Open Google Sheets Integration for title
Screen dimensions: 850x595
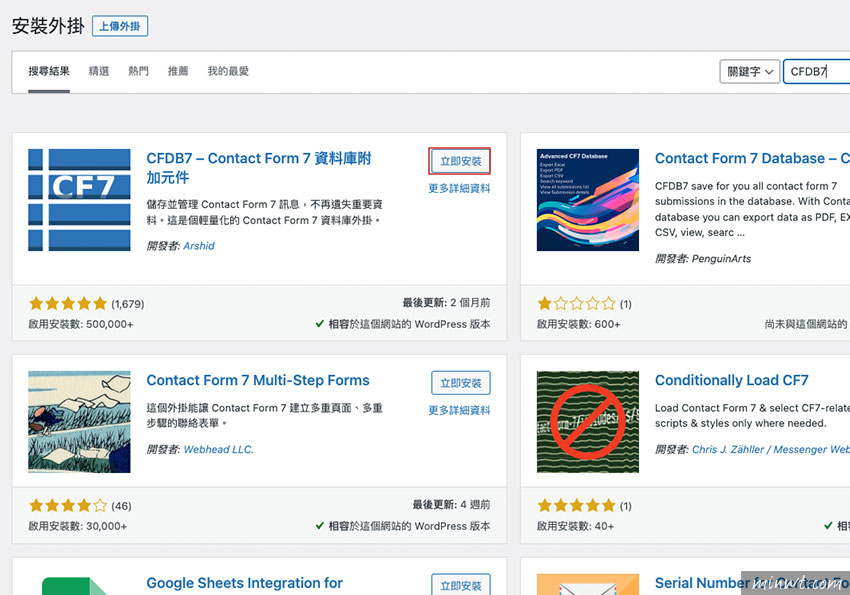(244, 583)
